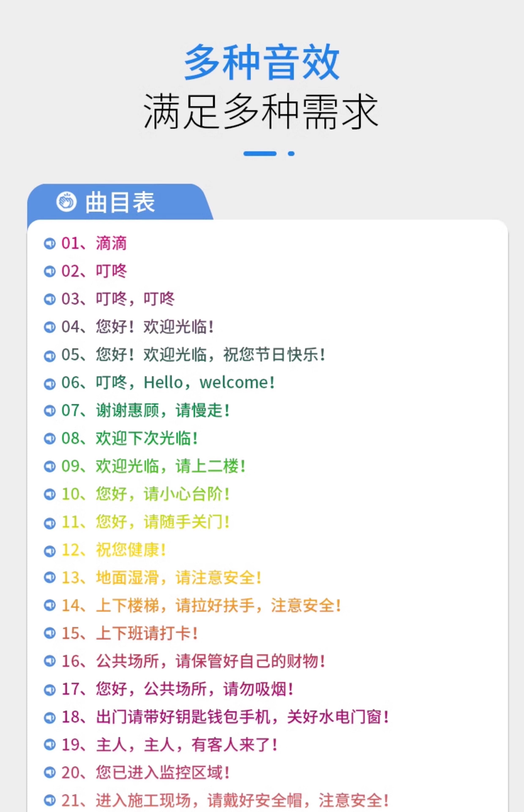The height and width of the screenshot is (812, 524).
Task: Select track 05 祝您节日快乐
Action: pyautogui.click(x=193, y=355)
